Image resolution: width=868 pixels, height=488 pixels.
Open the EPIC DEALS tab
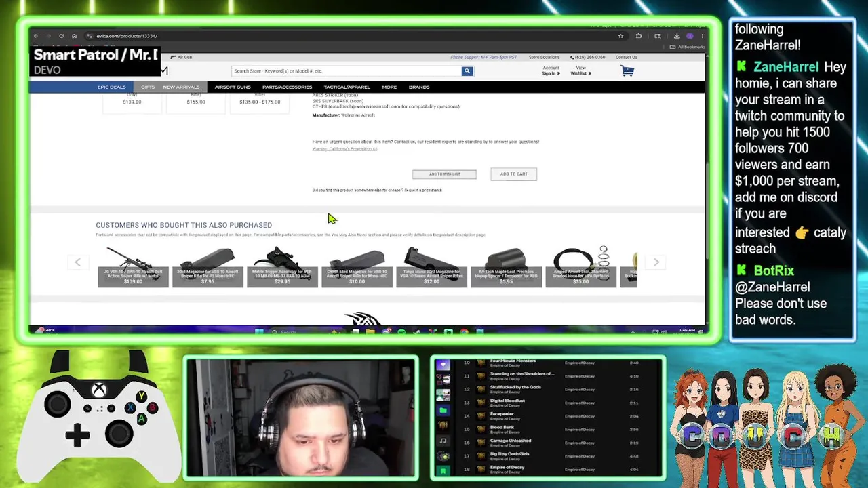point(111,87)
